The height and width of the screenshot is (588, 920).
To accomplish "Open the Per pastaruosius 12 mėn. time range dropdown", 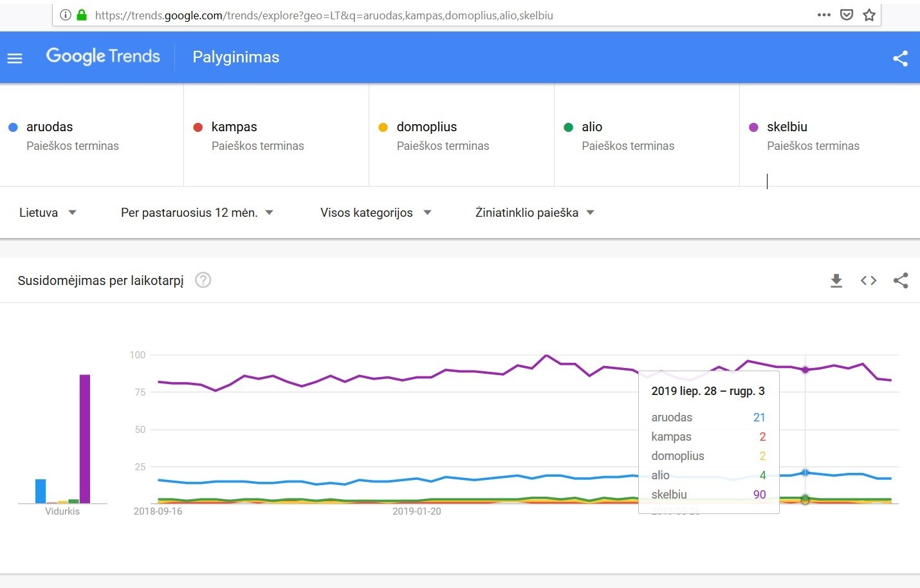I will coord(197,212).
